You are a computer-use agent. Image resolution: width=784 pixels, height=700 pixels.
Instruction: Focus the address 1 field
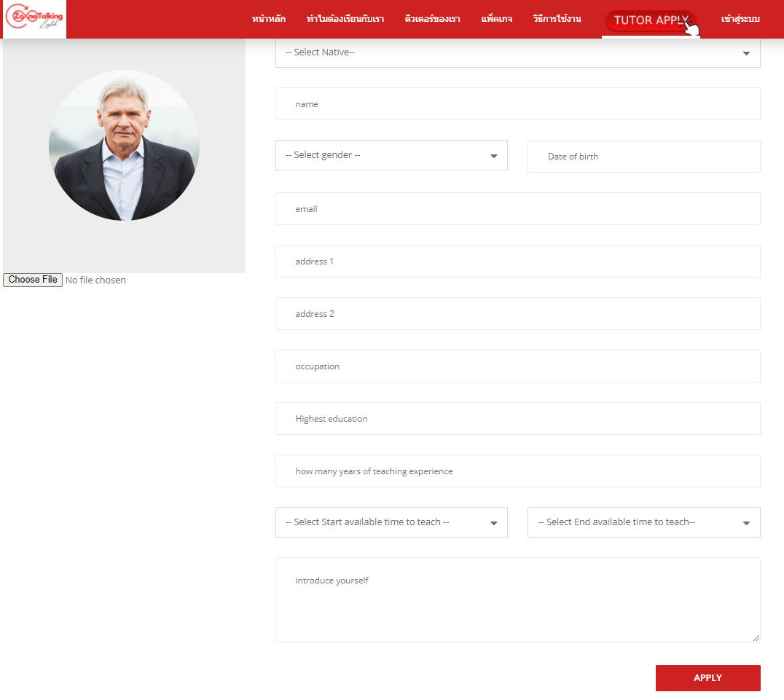[x=517, y=261]
